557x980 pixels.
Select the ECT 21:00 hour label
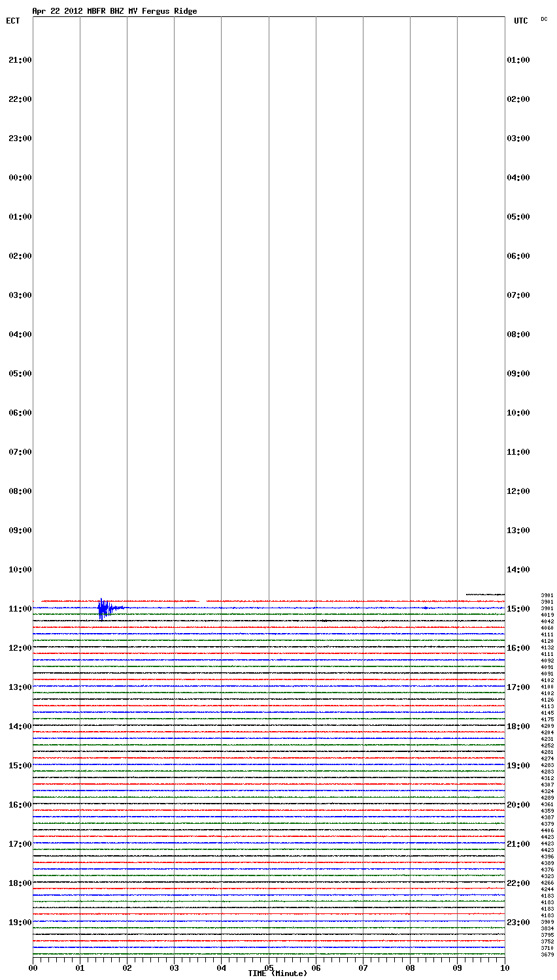[20, 60]
